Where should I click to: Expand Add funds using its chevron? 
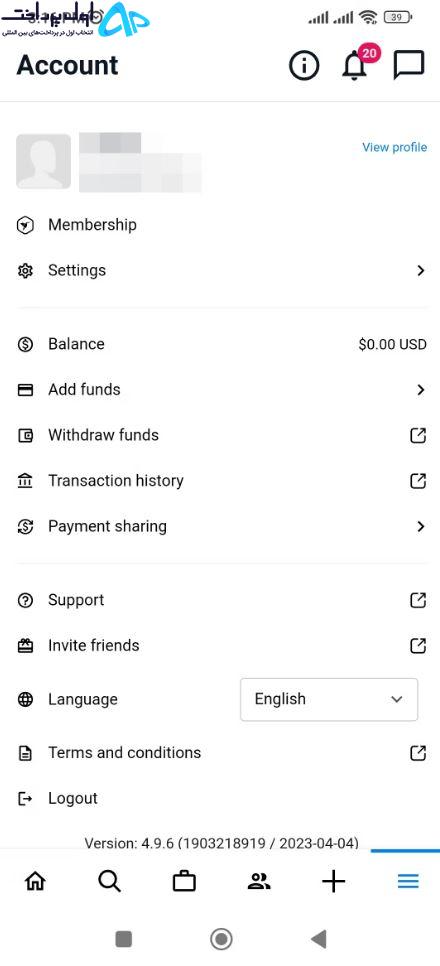point(421,389)
